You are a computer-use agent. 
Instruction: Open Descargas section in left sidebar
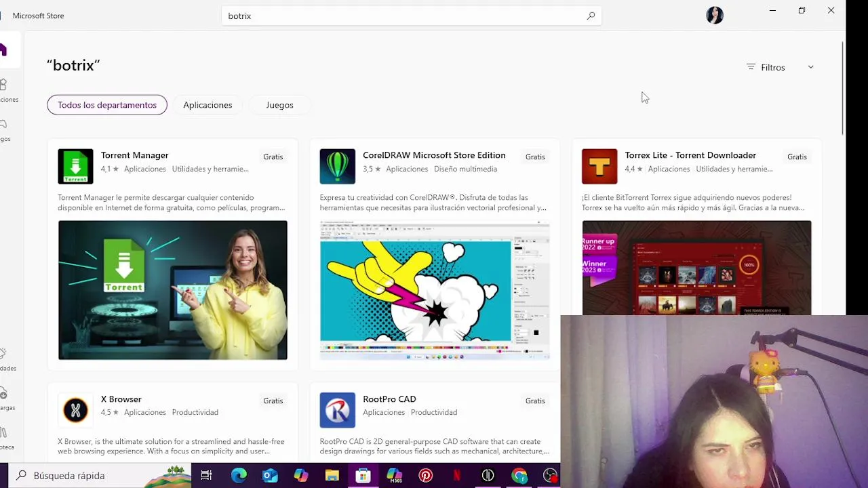[x=5, y=399]
